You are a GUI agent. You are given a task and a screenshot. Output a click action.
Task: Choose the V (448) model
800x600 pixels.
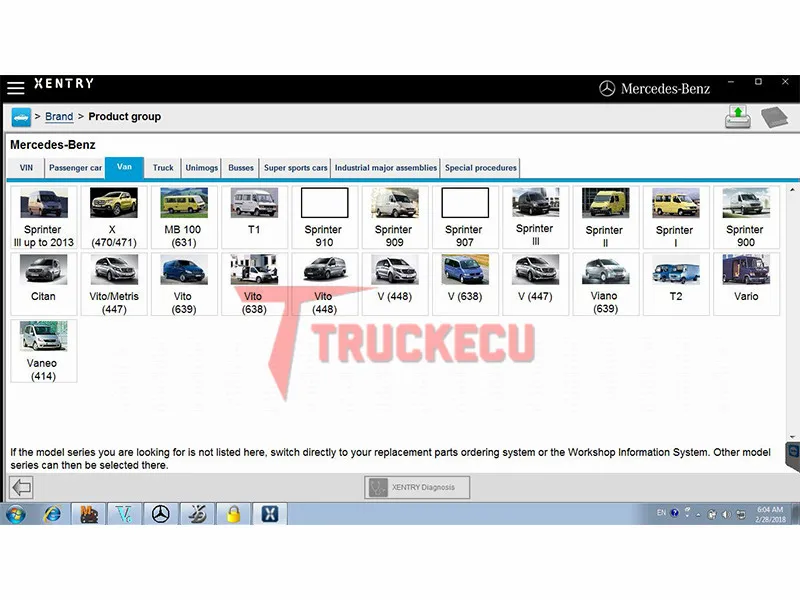click(394, 284)
